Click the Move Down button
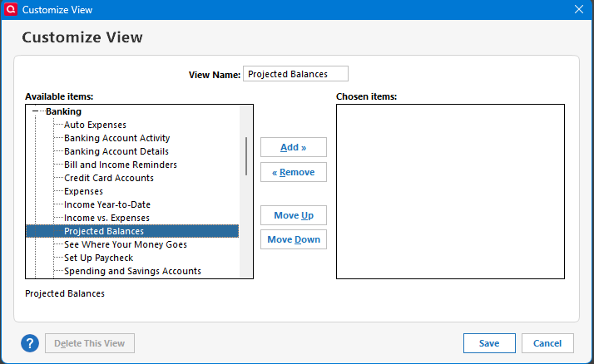The width and height of the screenshot is (594, 364). click(293, 239)
